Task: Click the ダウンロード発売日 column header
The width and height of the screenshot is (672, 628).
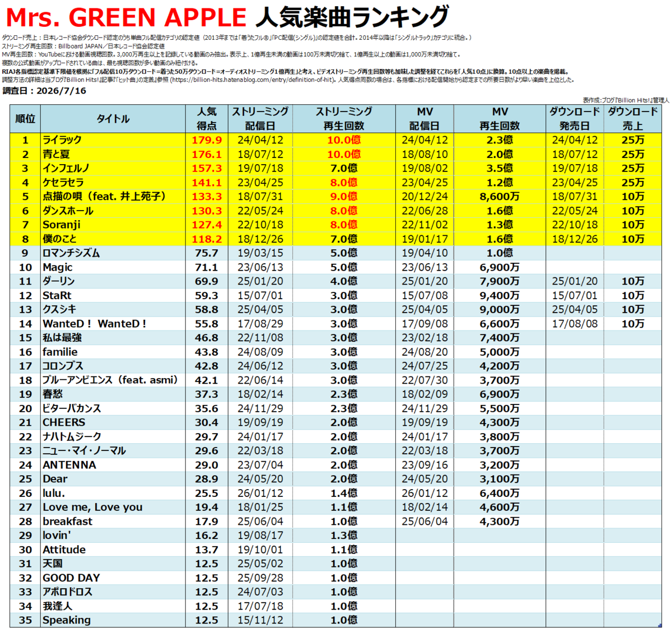Action: point(575,119)
